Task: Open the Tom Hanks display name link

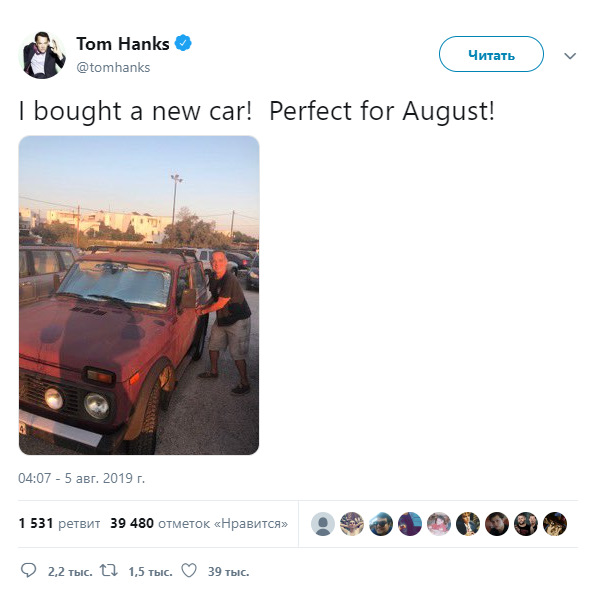Action: coord(123,43)
